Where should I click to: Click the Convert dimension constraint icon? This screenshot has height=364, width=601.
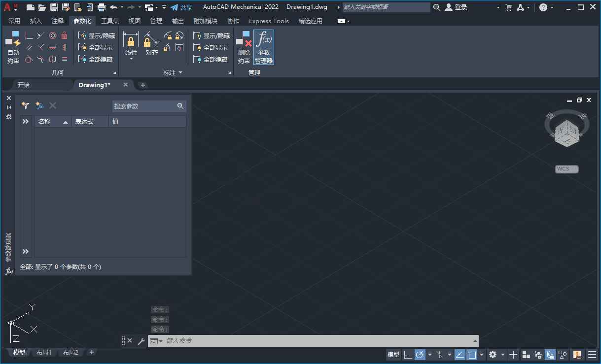[179, 47]
